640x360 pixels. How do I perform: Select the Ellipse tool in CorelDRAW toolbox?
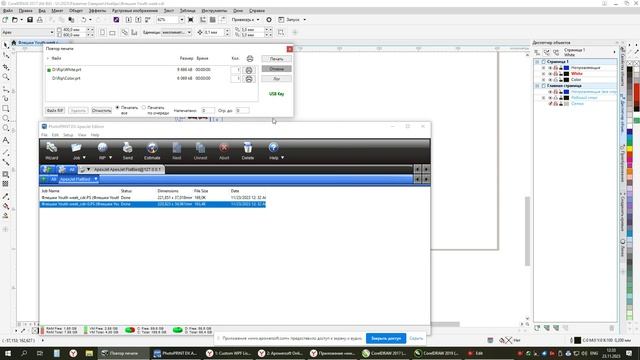click(6, 118)
